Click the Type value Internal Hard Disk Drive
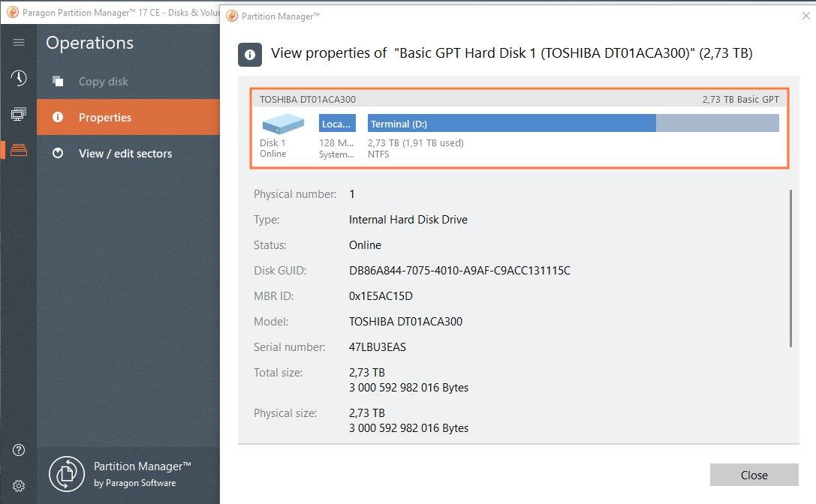 [x=408, y=220]
